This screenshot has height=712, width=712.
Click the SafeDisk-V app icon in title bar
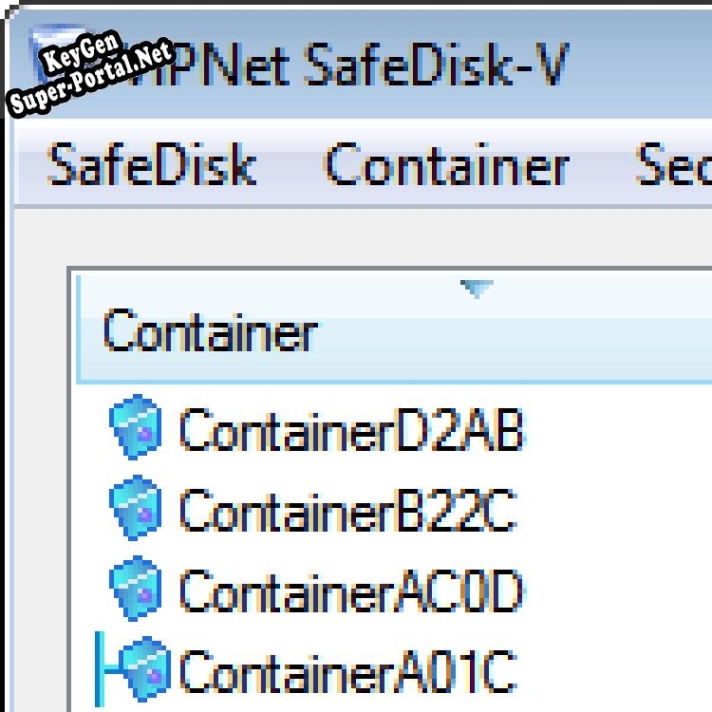(50, 55)
